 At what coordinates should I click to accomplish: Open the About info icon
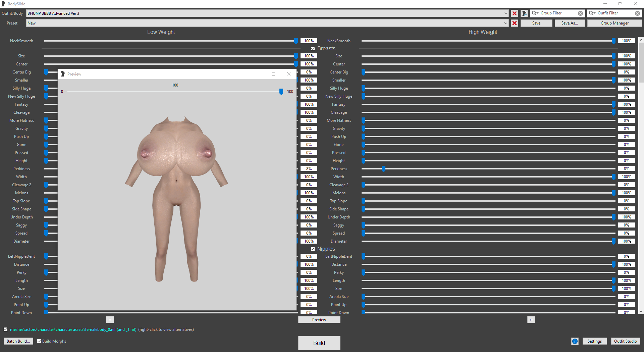[x=575, y=341]
